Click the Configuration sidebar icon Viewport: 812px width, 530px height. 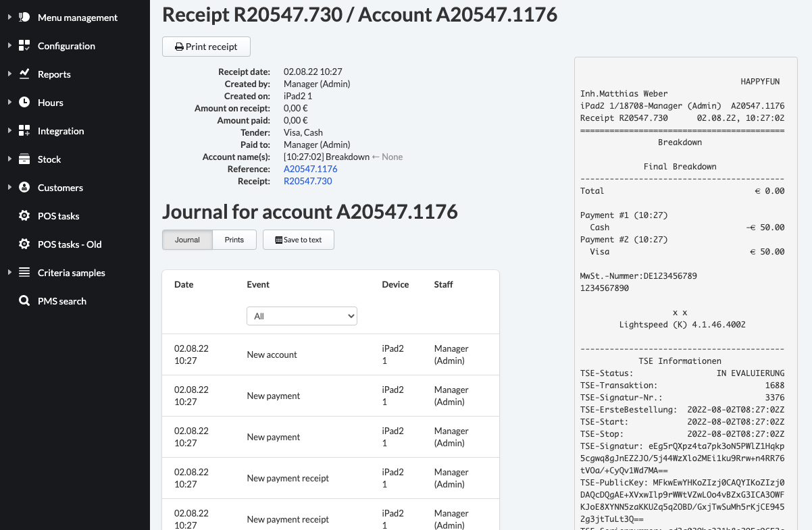coord(24,46)
